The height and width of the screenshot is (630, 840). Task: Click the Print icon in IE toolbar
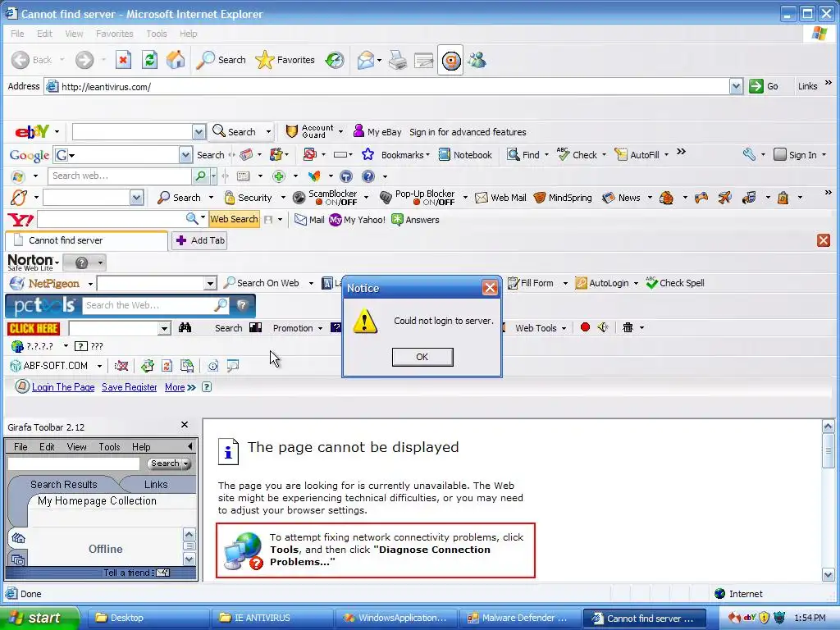pyautogui.click(x=398, y=60)
